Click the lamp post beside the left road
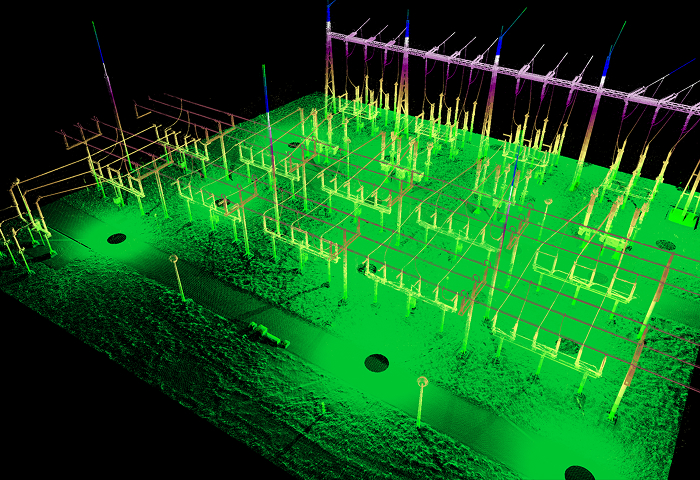The width and height of the screenshot is (700, 480). click(176, 276)
